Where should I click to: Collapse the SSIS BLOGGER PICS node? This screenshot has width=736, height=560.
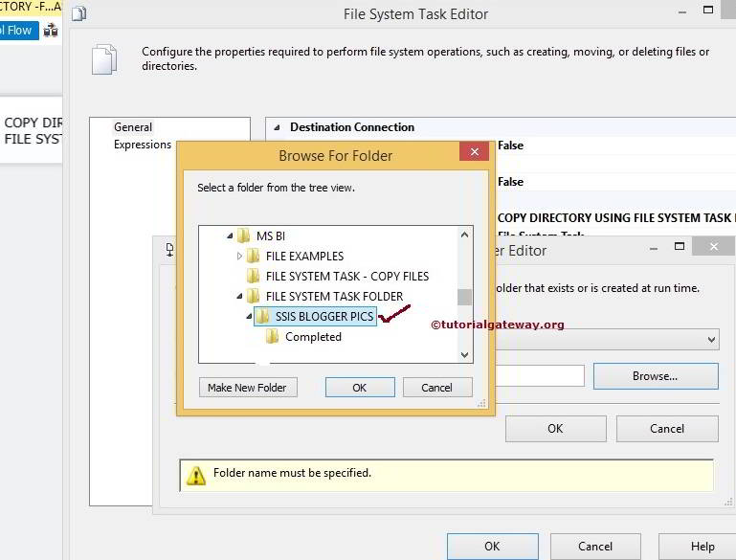pos(249,317)
